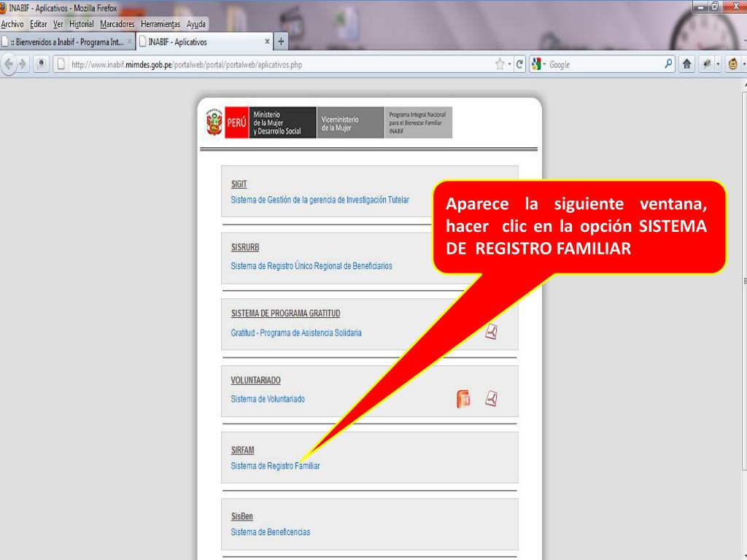Viewport: 747px width, 560px height.
Task: Close the Bienvenidos a Inabif tab
Action: tap(129, 42)
